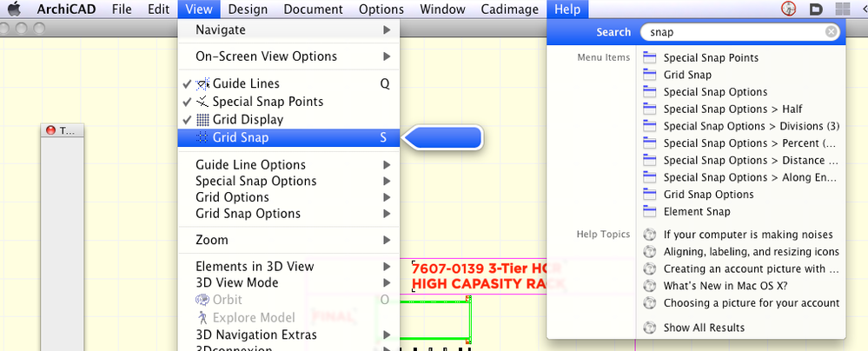Click the Grid Display grid icon
868x351 pixels.
[202, 120]
